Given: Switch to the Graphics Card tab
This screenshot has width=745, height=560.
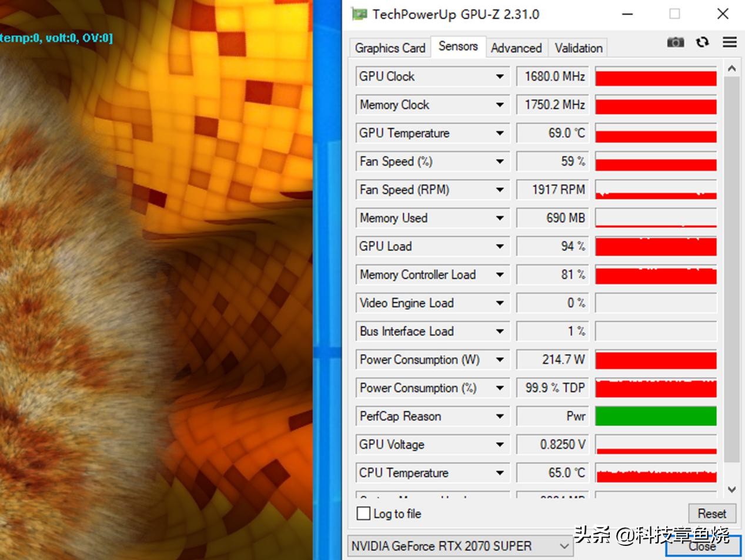Looking at the screenshot, I should pyautogui.click(x=389, y=48).
